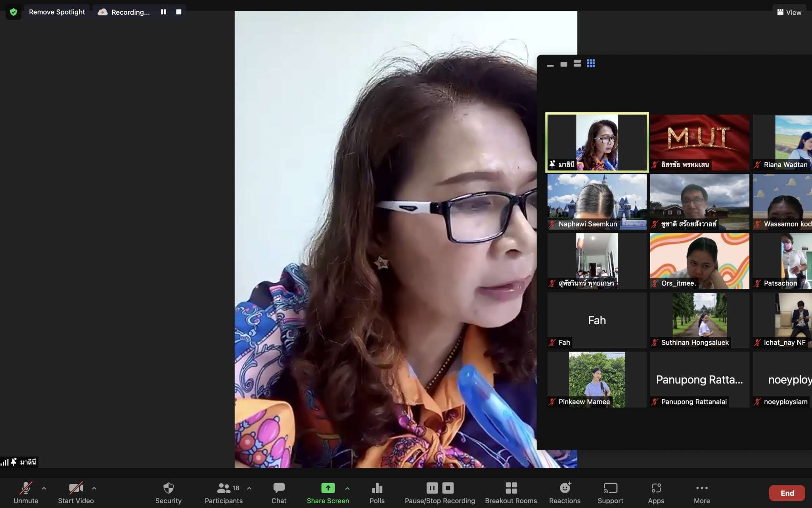
Task: Unmute the microphone
Action: tap(26, 493)
